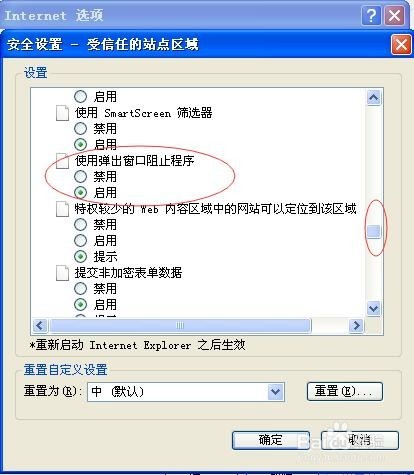Click the help question mark icon in title bar
Viewport: 414px width, 475px height.
coord(371,15)
